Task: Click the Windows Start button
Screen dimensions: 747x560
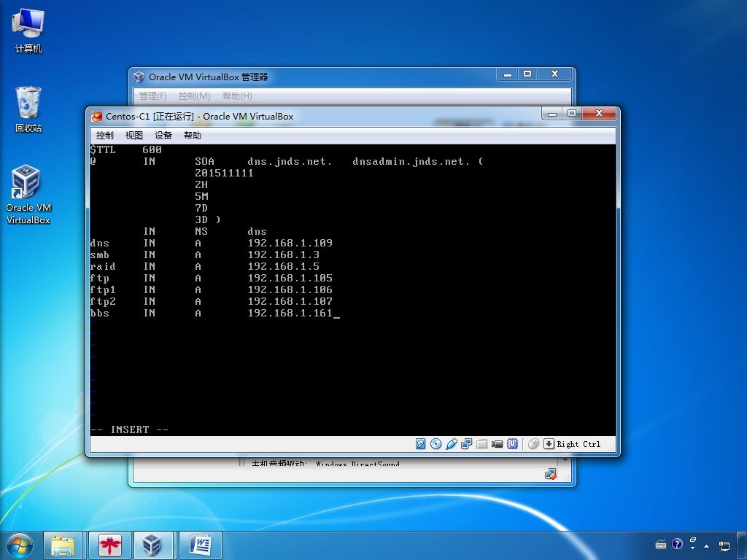Action: tap(19, 545)
